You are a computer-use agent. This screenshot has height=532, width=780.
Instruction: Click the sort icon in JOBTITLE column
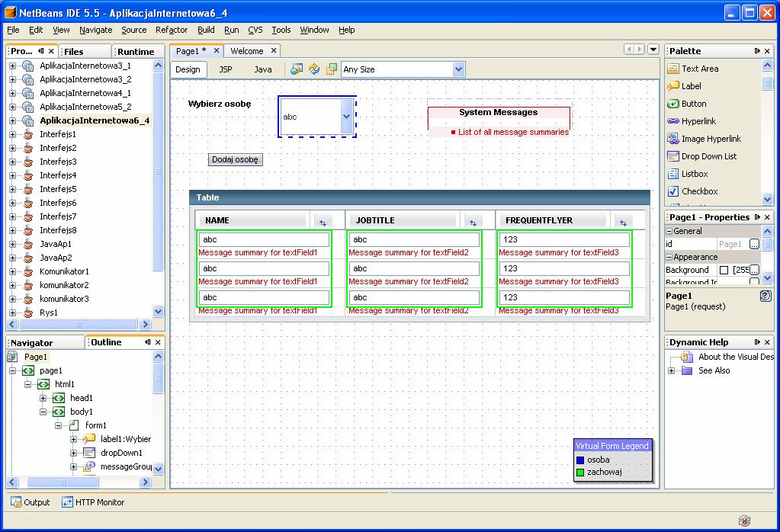click(473, 223)
